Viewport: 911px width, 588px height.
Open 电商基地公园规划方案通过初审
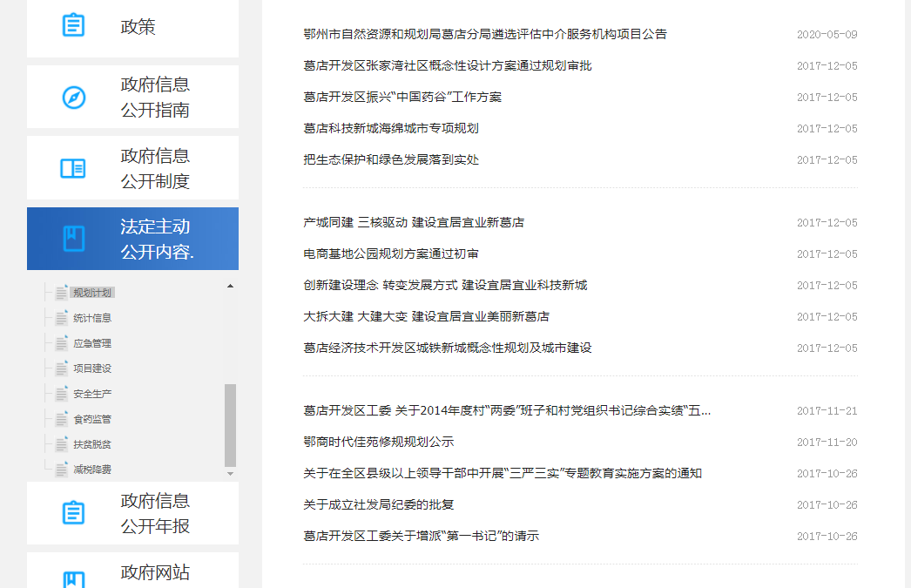click(x=391, y=253)
